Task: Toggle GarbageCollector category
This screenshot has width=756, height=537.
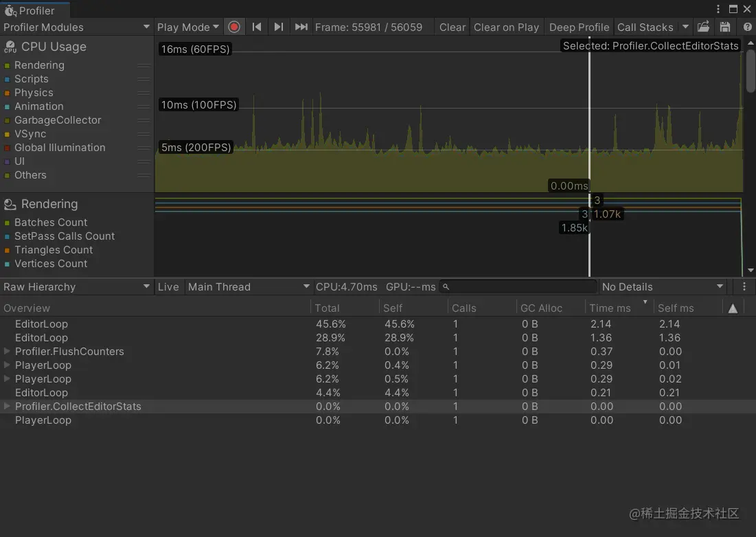Action: pyautogui.click(x=8, y=120)
